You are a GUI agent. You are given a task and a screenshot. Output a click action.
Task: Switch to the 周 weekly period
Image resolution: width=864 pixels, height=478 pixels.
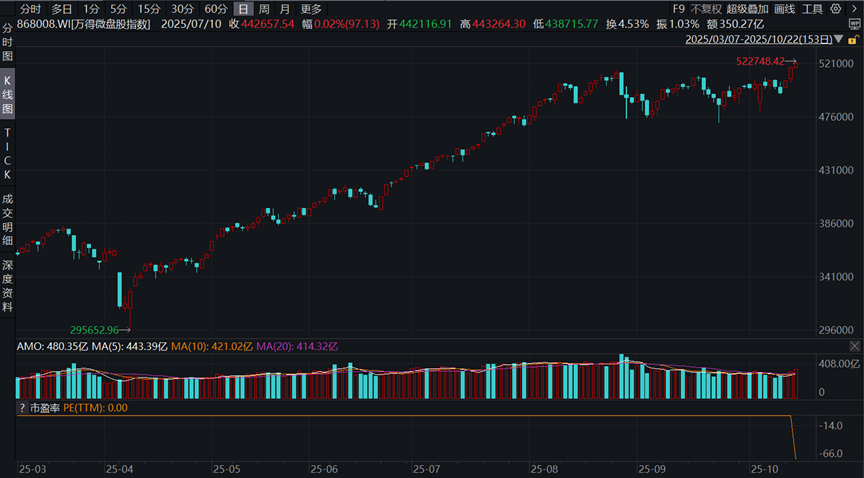263,8
